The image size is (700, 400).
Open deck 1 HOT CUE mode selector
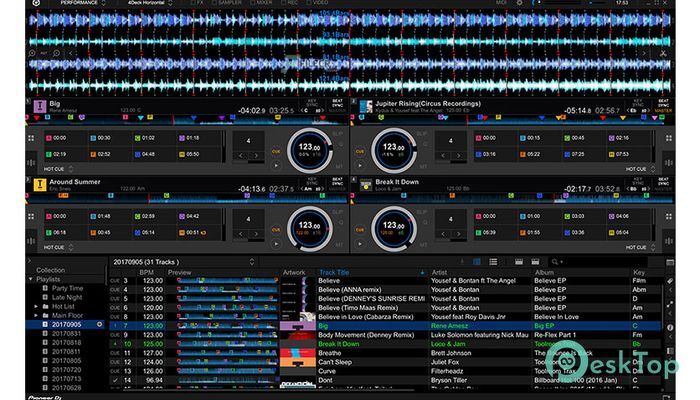pos(58,169)
